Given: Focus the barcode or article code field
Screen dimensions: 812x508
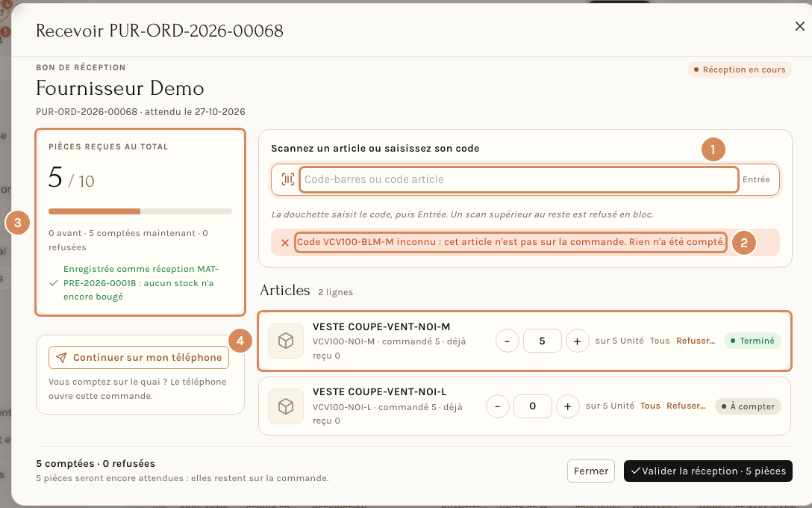Looking at the screenshot, I should (x=519, y=179).
